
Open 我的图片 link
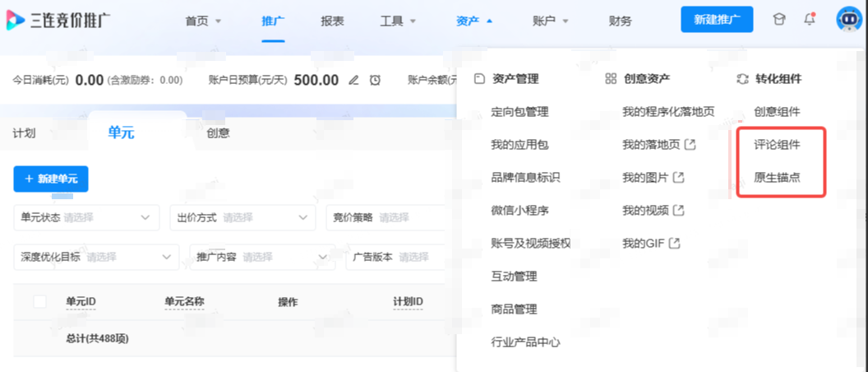[x=645, y=178]
